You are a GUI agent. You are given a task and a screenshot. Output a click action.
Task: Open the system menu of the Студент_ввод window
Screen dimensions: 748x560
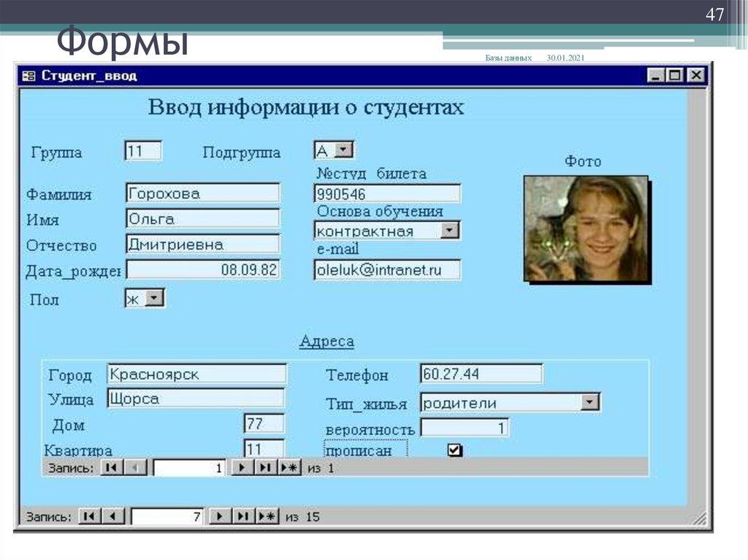(29, 74)
